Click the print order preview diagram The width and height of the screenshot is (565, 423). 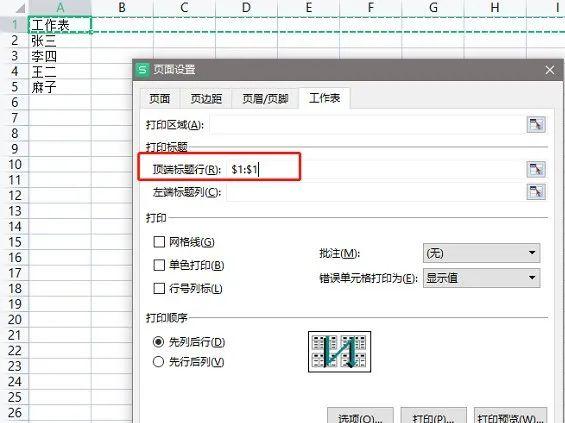click(x=339, y=352)
